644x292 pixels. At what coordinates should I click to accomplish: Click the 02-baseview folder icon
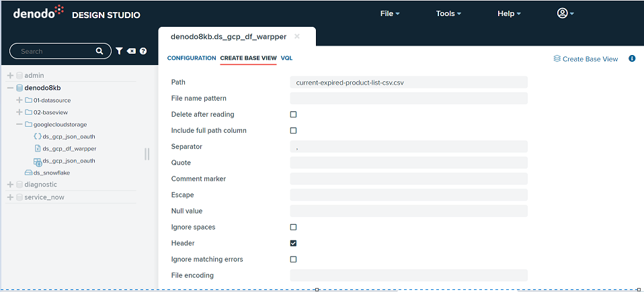click(x=28, y=112)
